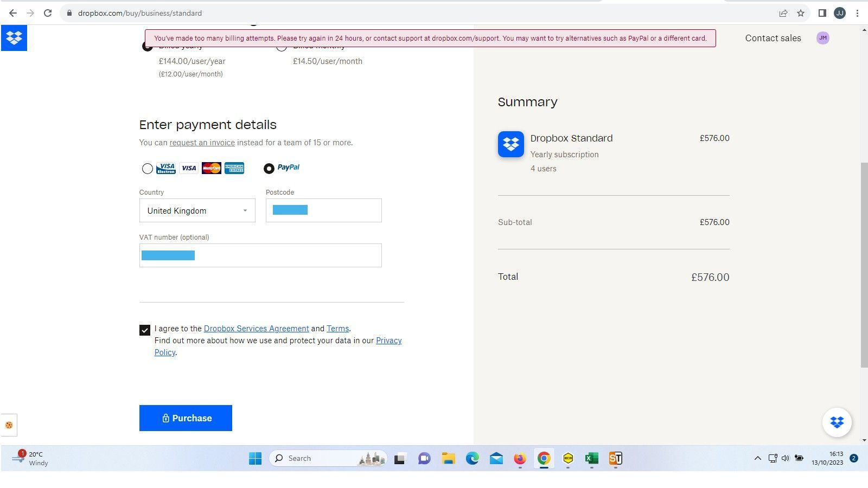
Task: Click the Dropbox logo in top-left corner
Action: (x=14, y=38)
